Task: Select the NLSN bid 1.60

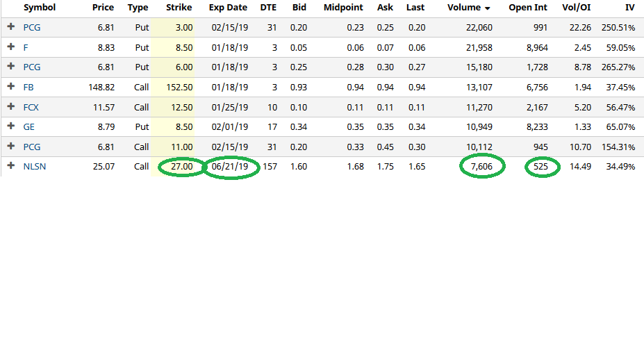Action: click(x=299, y=167)
